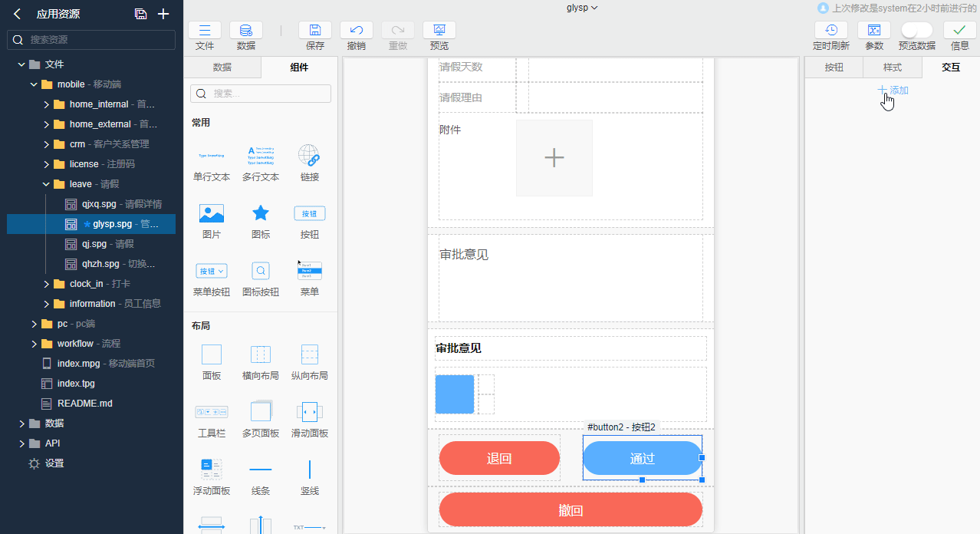Click the red 撤回 button on canvas
Screen dimensions: 980x534
click(571, 510)
